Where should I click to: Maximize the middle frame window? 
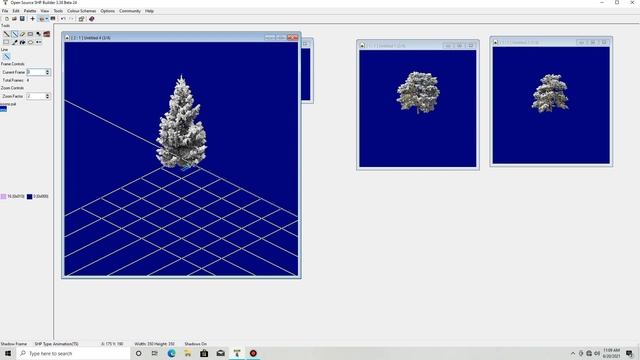(x=459, y=45)
